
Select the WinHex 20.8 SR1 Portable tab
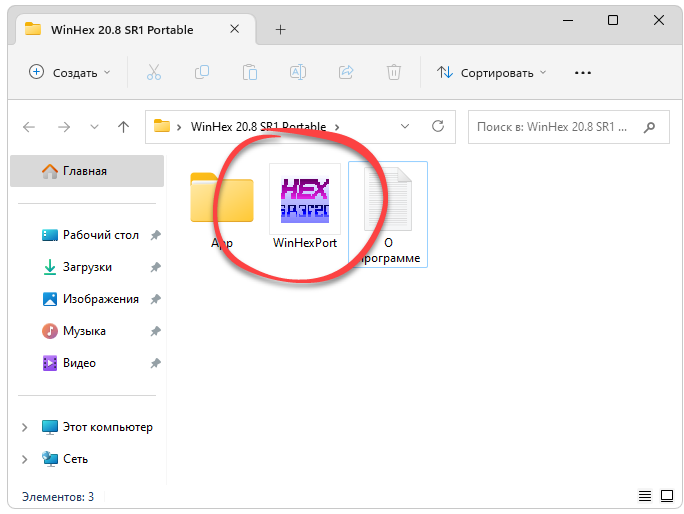pos(135,29)
